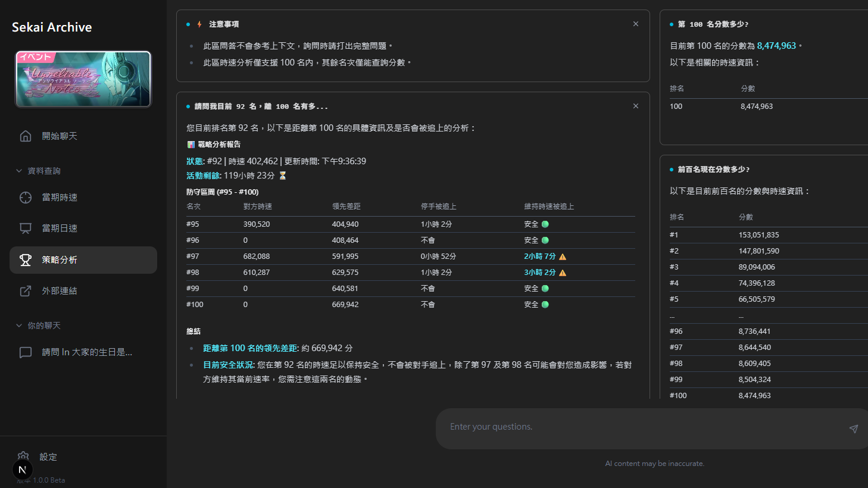
Task: Click the 3小時 2分 warning time
Action: point(539,273)
